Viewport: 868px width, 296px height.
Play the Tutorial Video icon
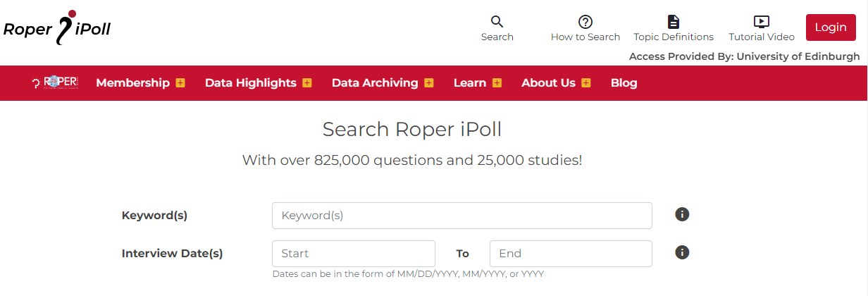coord(762,22)
